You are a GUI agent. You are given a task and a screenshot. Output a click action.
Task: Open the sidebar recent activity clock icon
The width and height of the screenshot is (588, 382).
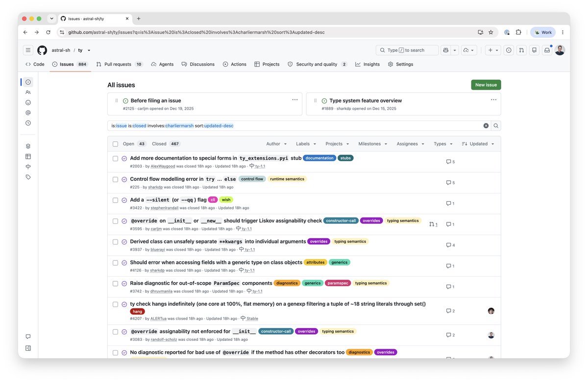[x=28, y=123]
